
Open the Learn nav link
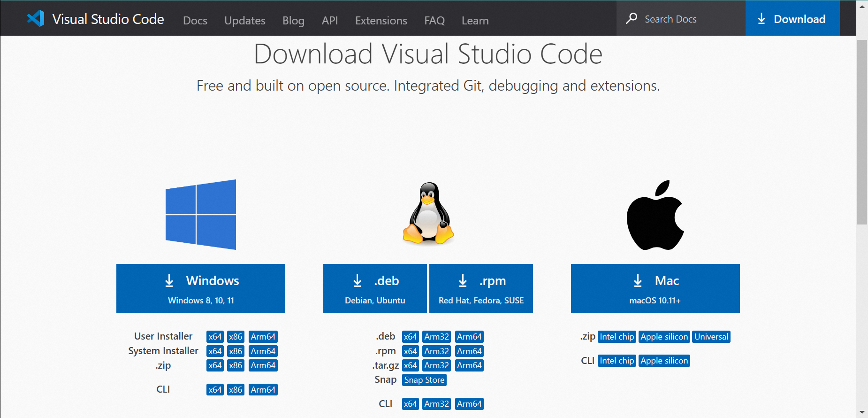click(475, 21)
